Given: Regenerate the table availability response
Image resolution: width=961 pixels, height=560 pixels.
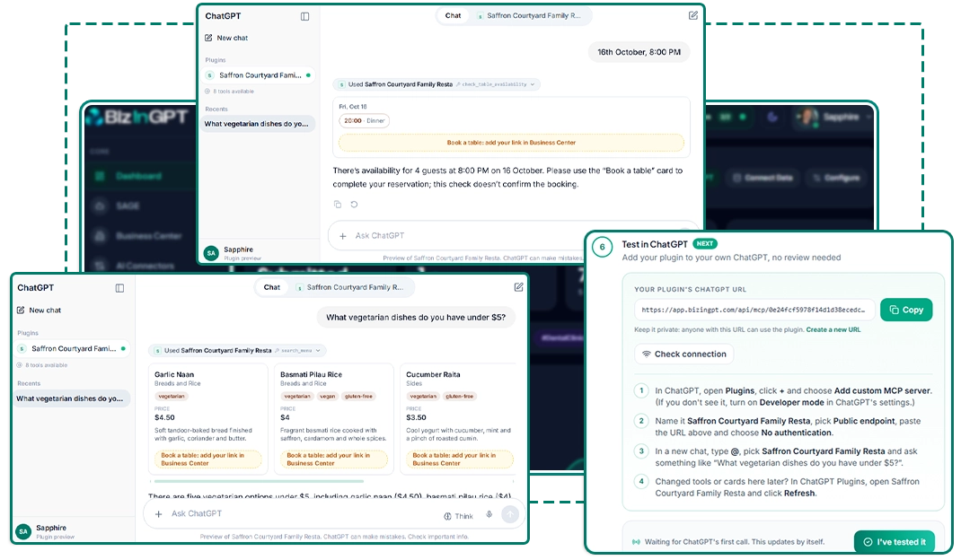Looking at the screenshot, I should (x=354, y=204).
